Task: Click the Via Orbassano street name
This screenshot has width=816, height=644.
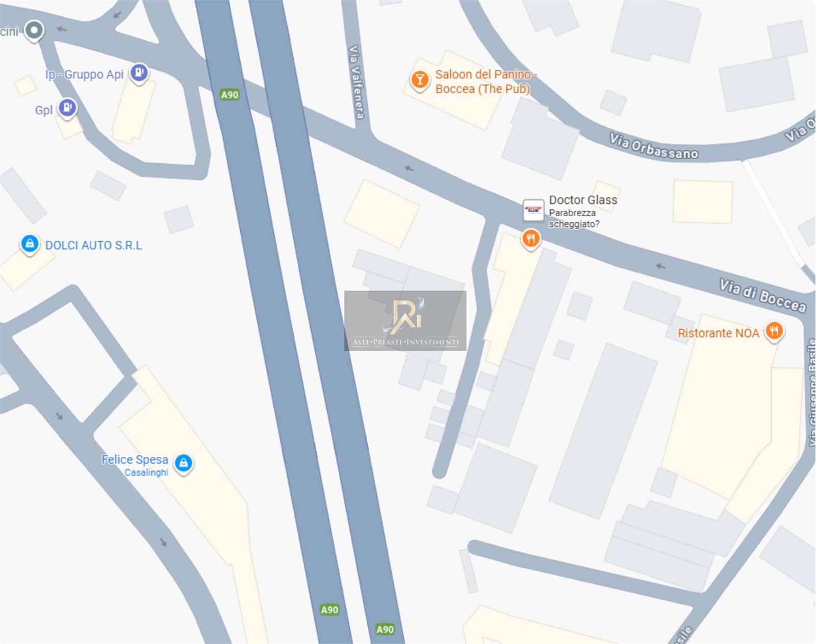Action: click(x=654, y=147)
